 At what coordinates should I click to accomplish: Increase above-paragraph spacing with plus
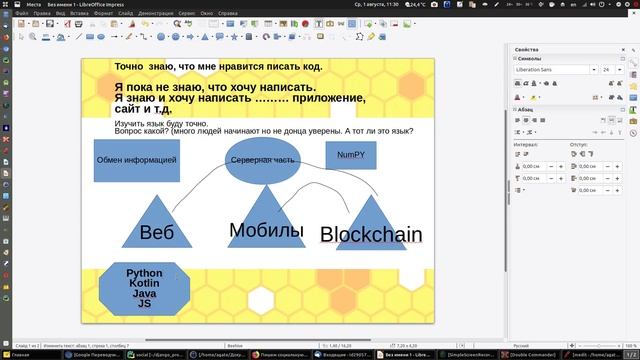(x=561, y=167)
